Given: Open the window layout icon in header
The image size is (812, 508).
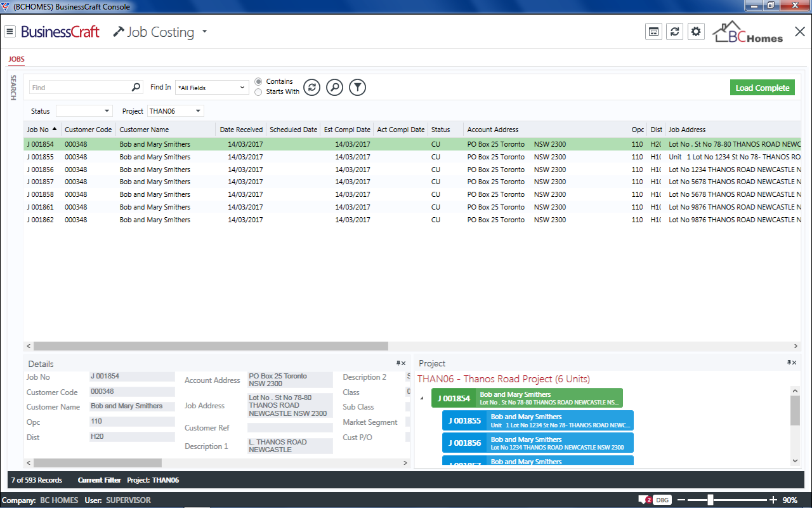Looking at the screenshot, I should [x=653, y=32].
